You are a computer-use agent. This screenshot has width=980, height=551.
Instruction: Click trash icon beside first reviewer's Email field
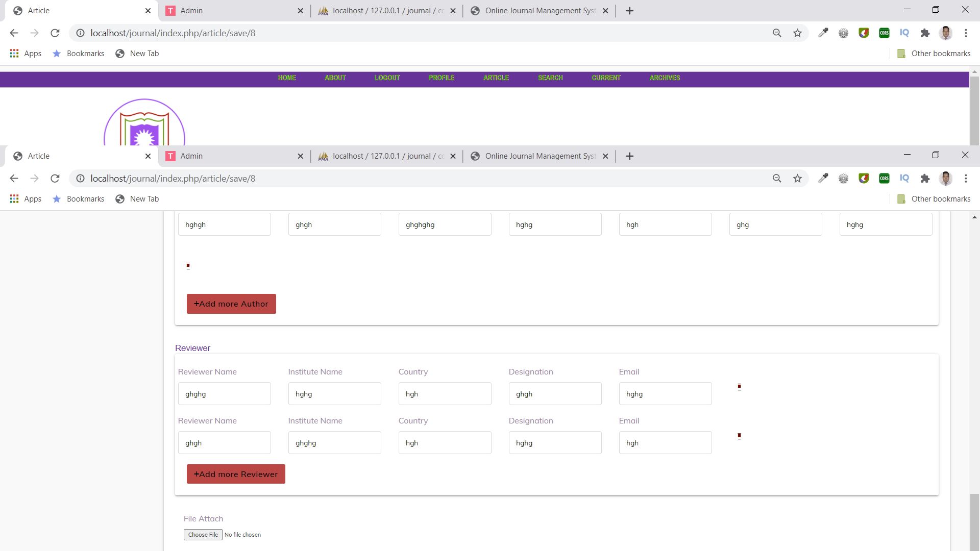point(739,387)
